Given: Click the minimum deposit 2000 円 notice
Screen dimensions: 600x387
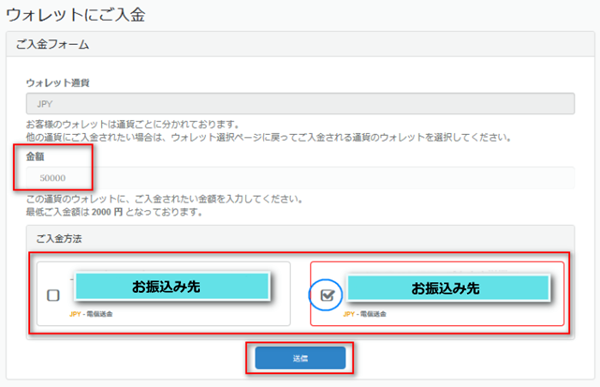Looking at the screenshot, I should pyautogui.click(x=114, y=212).
